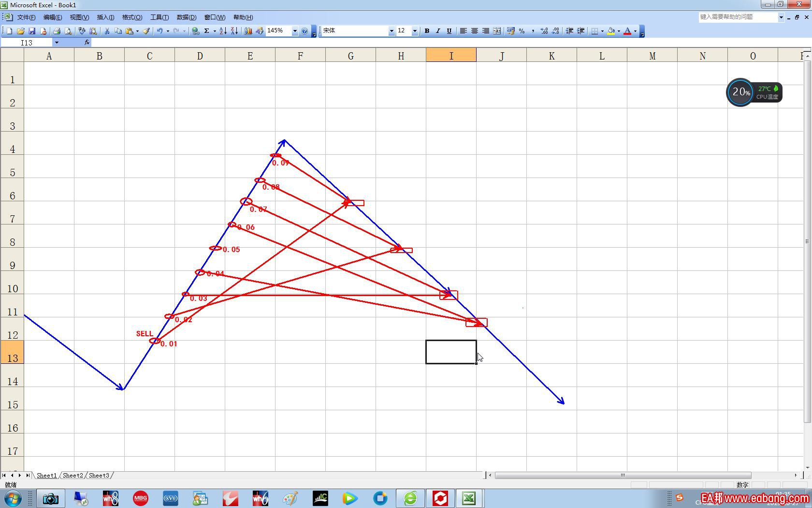Viewport: 812px width, 508px height.
Task: Cut the selection with the scissors icon
Action: 107,31
